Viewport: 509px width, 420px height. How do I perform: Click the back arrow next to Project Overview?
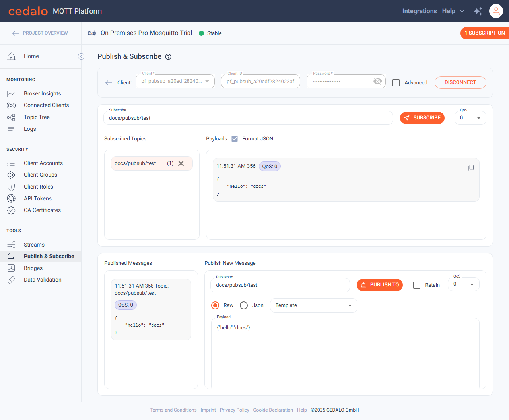pos(16,33)
